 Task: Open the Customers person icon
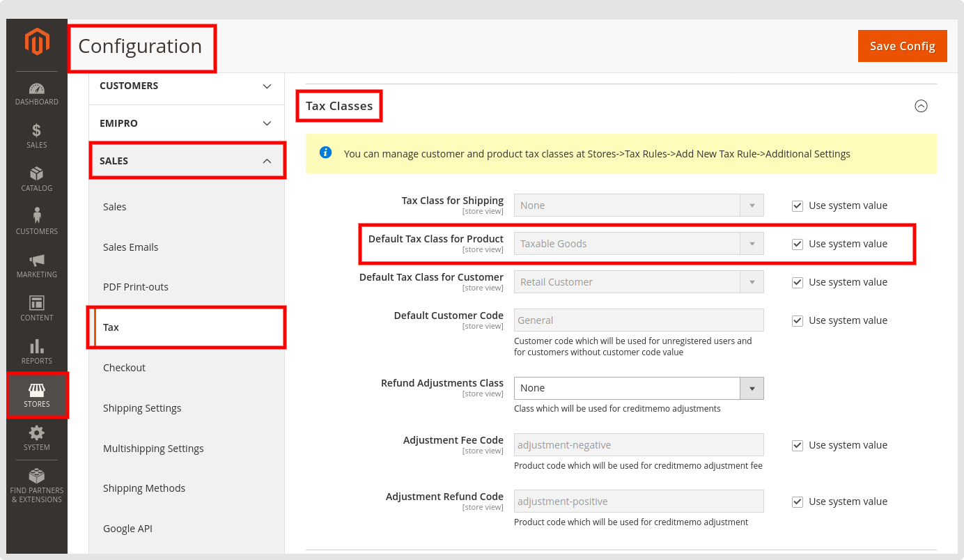coord(37,217)
